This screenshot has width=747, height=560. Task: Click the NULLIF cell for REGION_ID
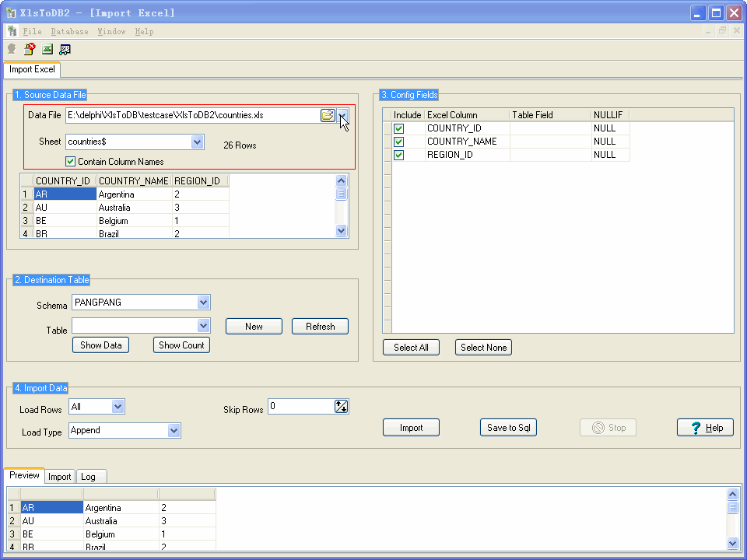610,155
